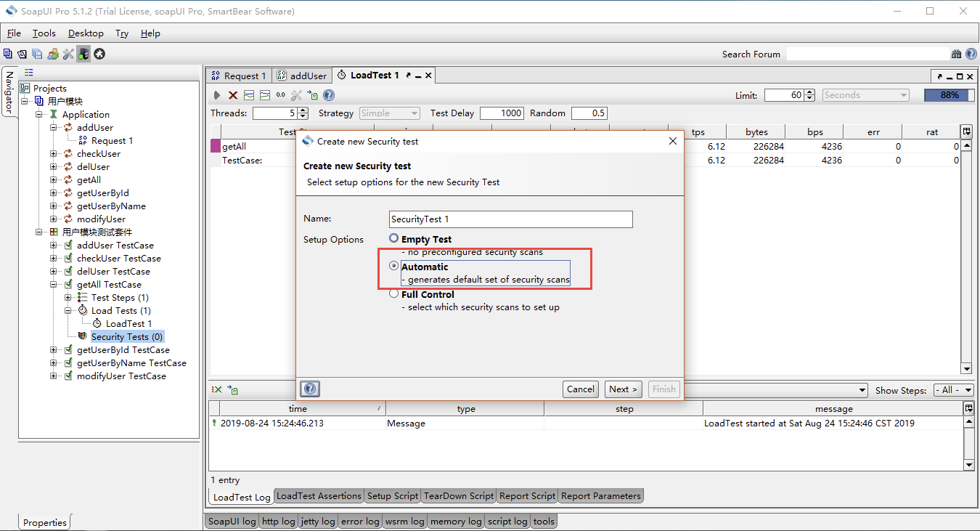
Task: Click help icon beside the forum search
Action: [x=971, y=54]
